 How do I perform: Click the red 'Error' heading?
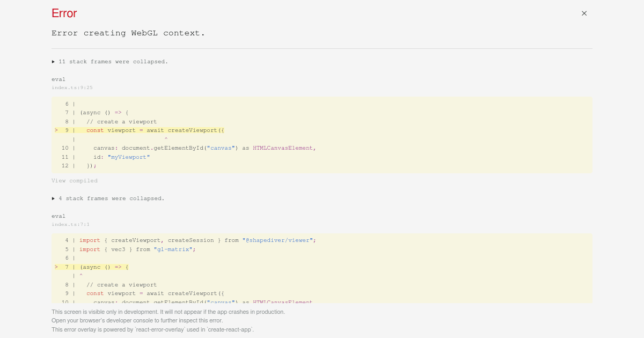coord(64,13)
